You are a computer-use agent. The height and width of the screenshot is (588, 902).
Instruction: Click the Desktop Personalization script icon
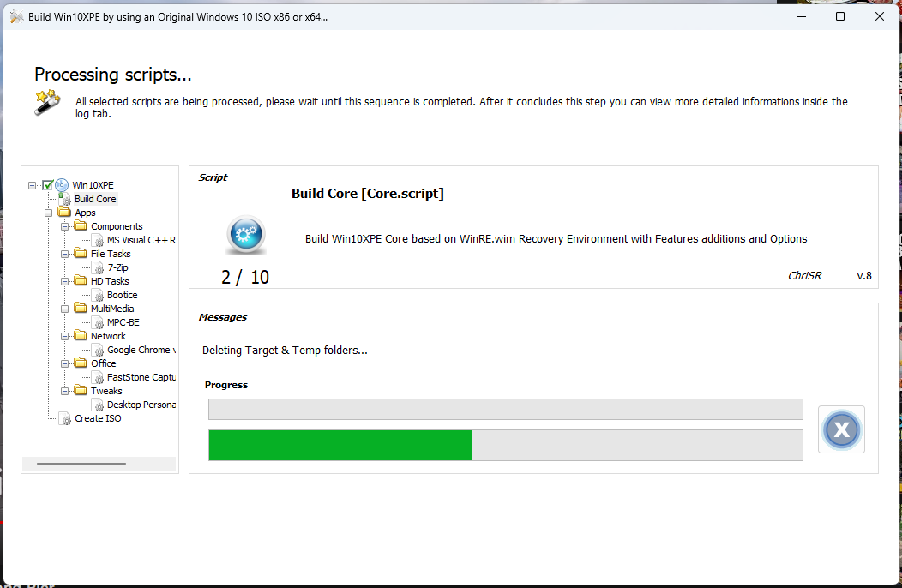99,405
